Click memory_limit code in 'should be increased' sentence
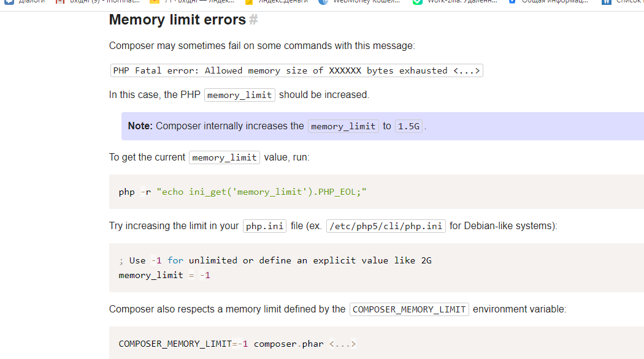Viewport: 644px width, 359px height. 239,95
